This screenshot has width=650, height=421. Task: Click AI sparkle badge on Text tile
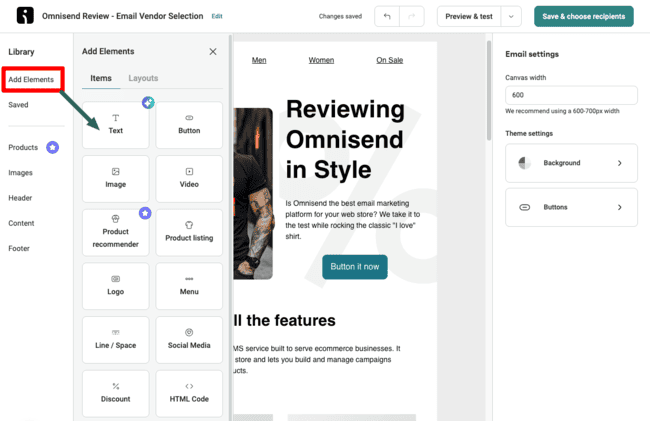tap(148, 102)
